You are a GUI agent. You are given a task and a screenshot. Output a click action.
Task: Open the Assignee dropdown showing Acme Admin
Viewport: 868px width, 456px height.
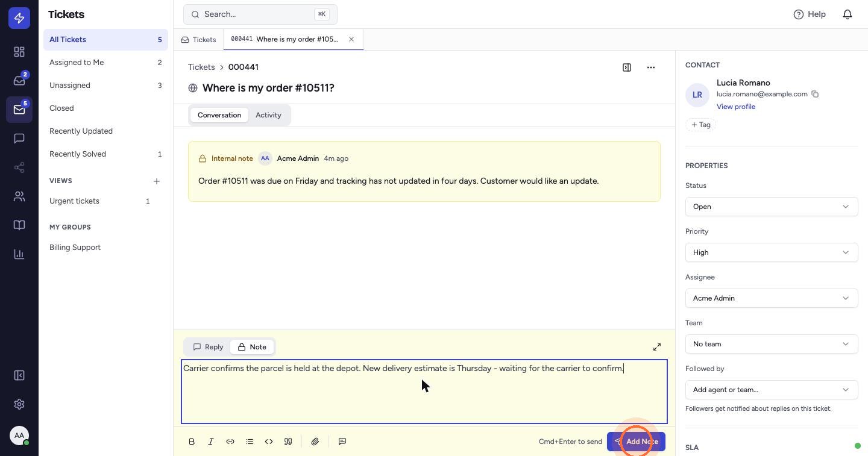(x=772, y=298)
